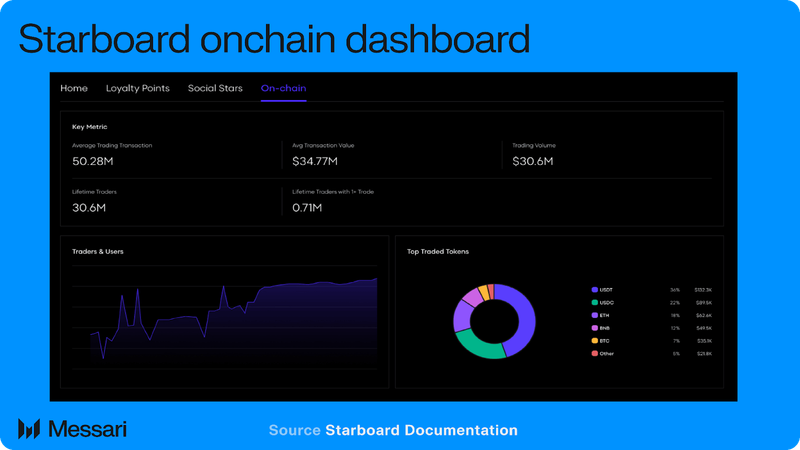Click the Avg Transaction Value label

(x=323, y=145)
